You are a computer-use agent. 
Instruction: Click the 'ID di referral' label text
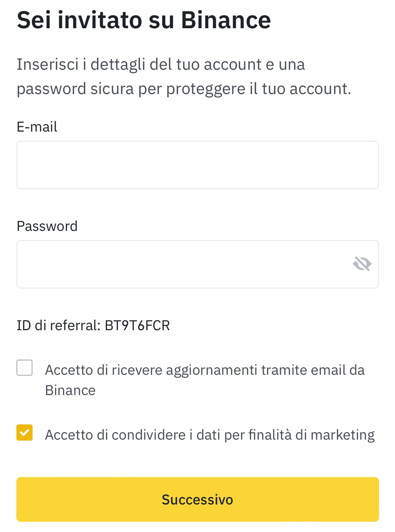(x=59, y=325)
